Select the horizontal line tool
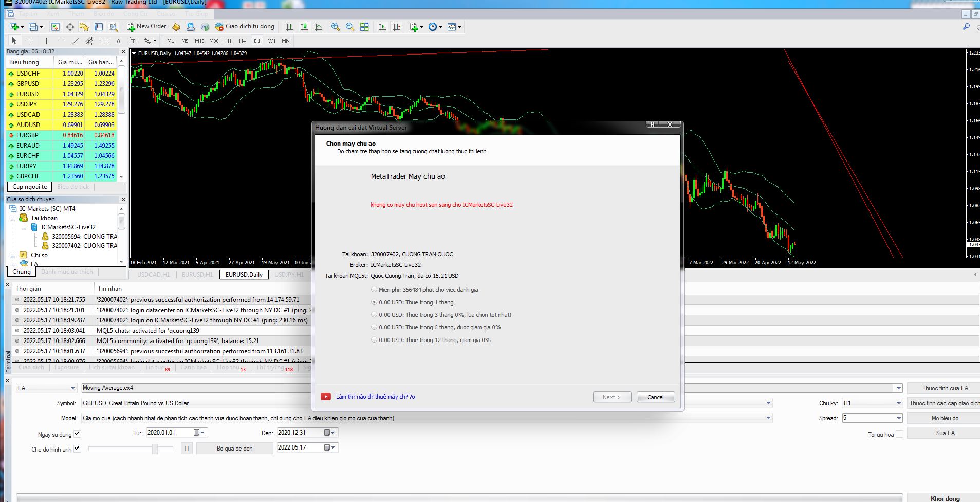The width and height of the screenshot is (980, 502). (x=61, y=41)
